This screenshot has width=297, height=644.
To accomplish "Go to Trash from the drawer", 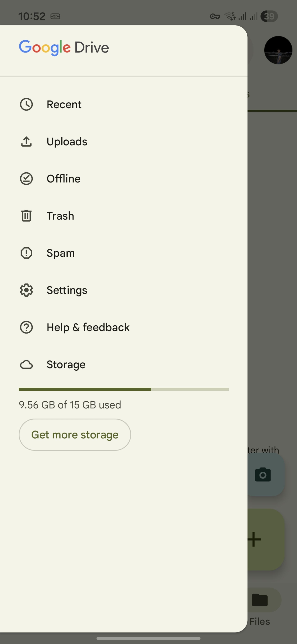I will pos(60,216).
